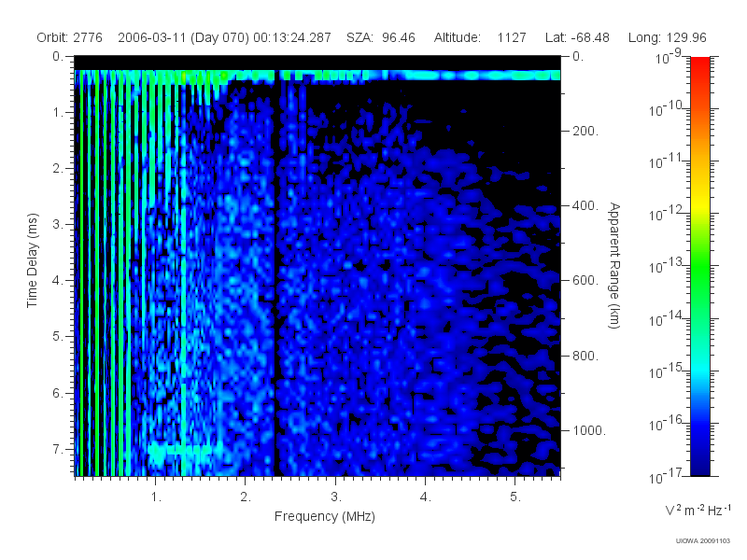The width and height of the screenshot is (747, 560).
Task: Click the 'Orbit: 2776' header text
Action: tap(69, 37)
